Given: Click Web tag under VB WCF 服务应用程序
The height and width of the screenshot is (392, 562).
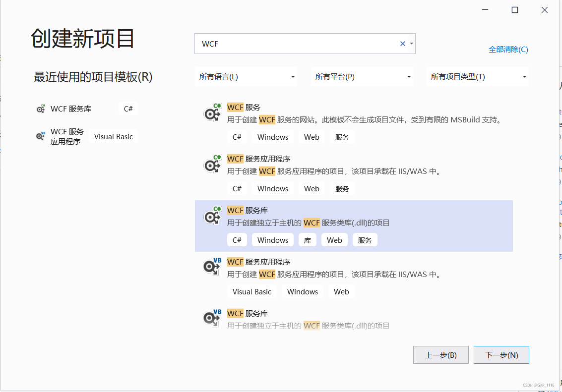Looking at the screenshot, I should pos(342,292).
